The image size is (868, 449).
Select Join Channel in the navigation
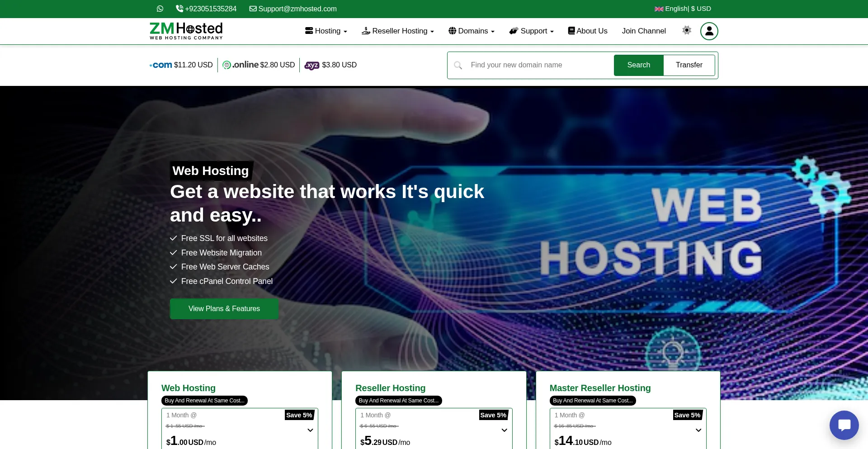pos(643,31)
